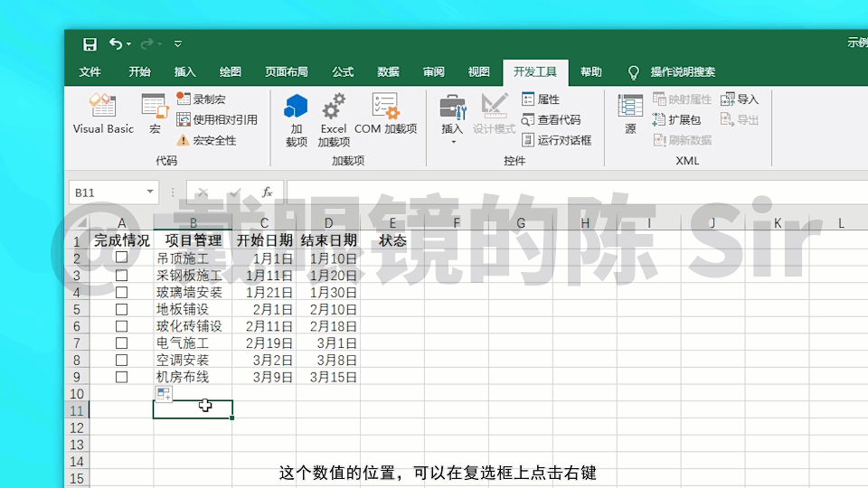Tick the checkbox for 采钢板施工

[x=122, y=276]
